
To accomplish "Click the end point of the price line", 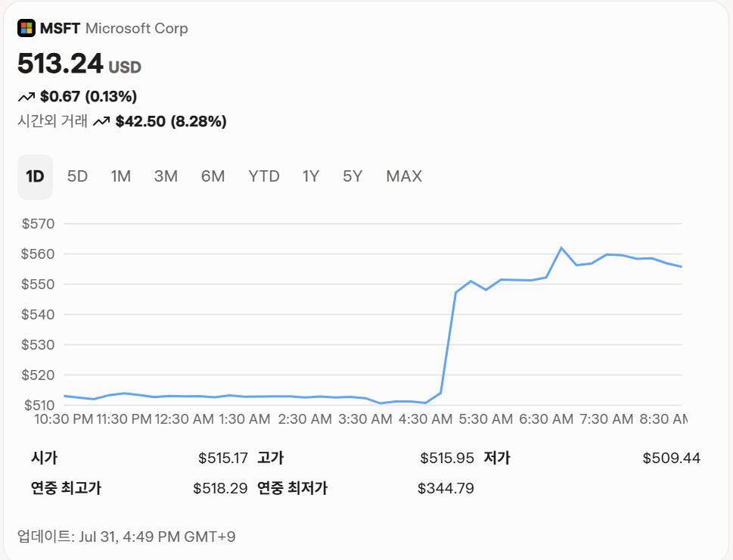I will pyautogui.click(x=681, y=266).
